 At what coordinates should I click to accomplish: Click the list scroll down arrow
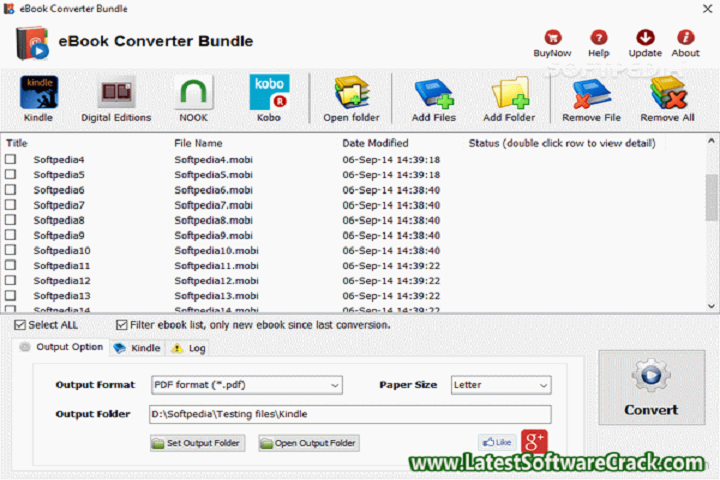pyautogui.click(x=711, y=306)
